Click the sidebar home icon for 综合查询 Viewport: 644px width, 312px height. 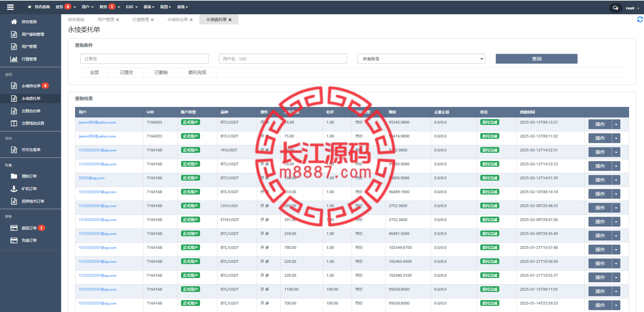coord(14,22)
